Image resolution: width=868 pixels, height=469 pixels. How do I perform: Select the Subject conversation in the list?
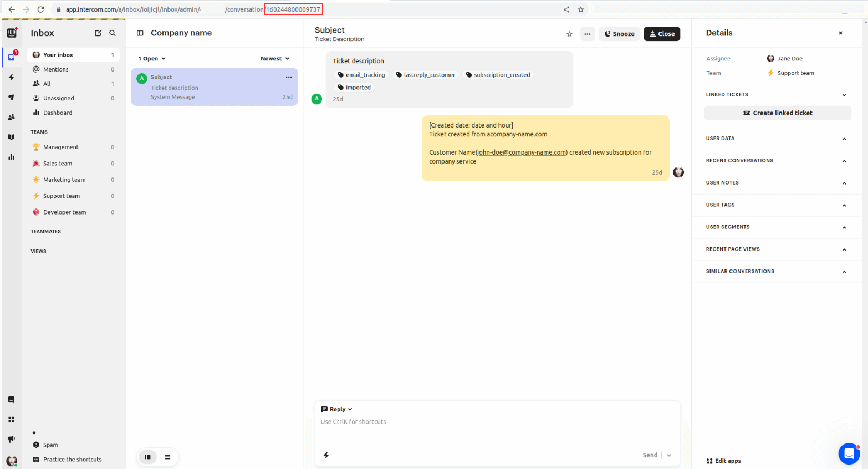(215, 86)
